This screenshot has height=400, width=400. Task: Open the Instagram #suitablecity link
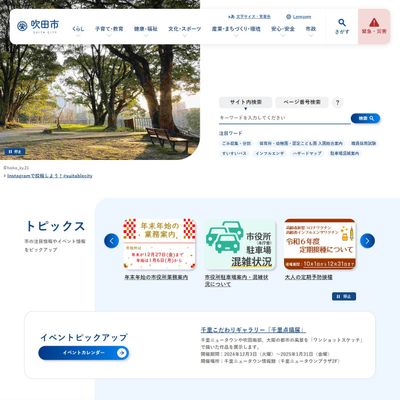tap(50, 176)
